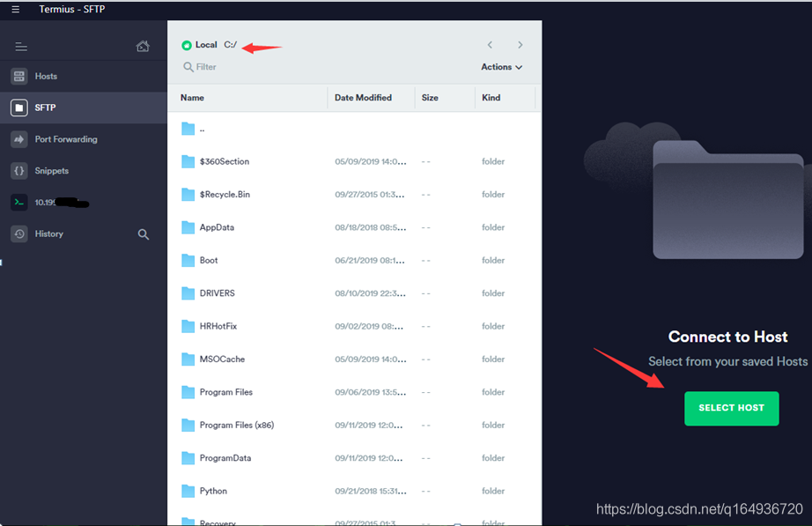
Task: Click the Snippets braces icon
Action: pyautogui.click(x=19, y=171)
